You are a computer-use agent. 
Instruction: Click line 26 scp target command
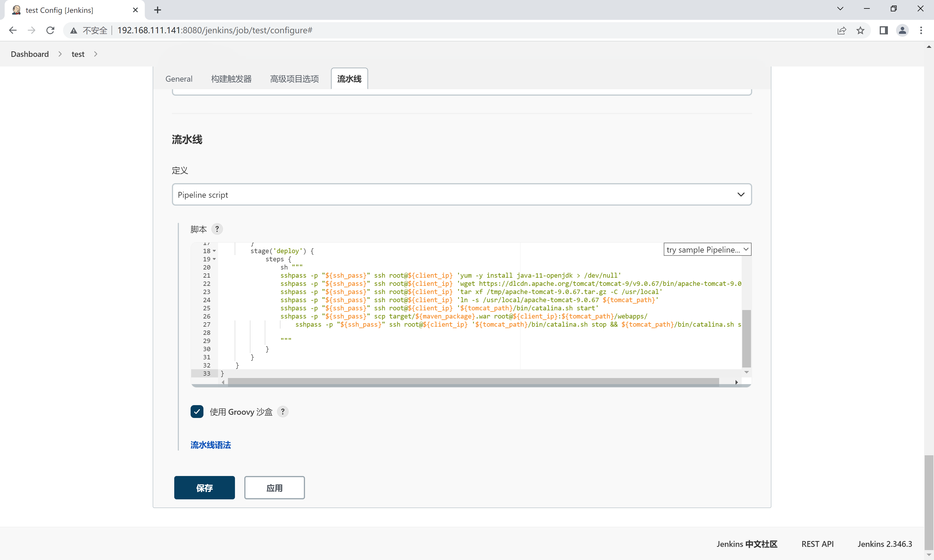(464, 316)
